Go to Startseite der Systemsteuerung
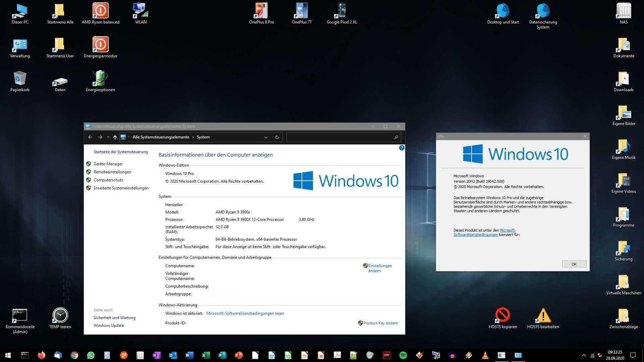 pyautogui.click(x=120, y=152)
